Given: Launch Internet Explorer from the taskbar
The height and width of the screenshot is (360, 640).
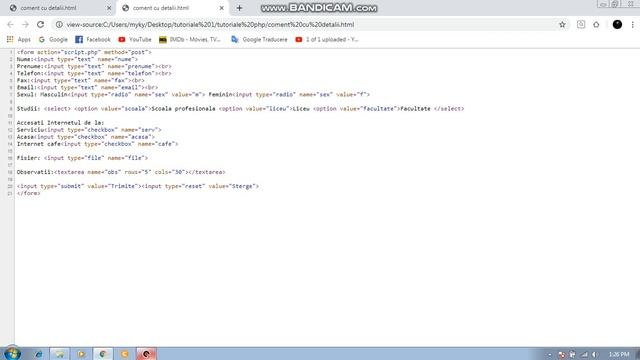Looking at the screenshot, I should (39, 354).
